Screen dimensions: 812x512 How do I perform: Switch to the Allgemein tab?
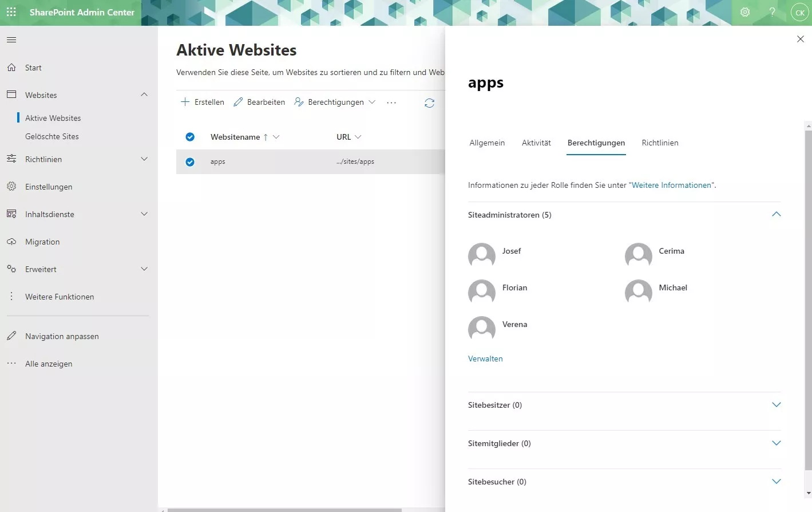[x=486, y=143]
